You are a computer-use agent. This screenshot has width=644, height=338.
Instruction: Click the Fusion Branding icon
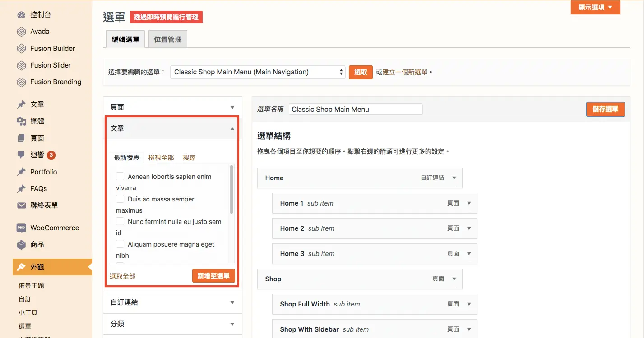[x=21, y=82]
